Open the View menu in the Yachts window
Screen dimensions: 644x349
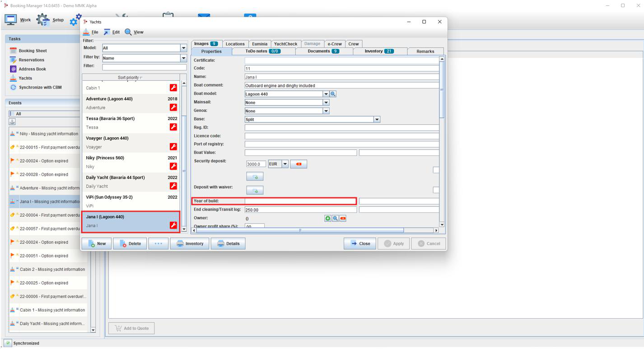pyautogui.click(x=134, y=32)
